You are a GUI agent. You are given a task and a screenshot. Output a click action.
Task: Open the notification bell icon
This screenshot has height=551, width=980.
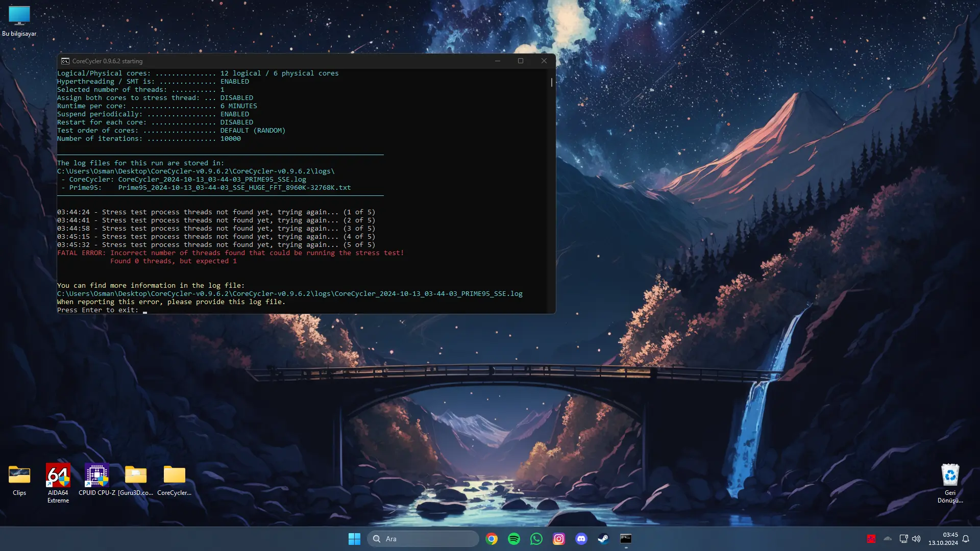coord(966,539)
